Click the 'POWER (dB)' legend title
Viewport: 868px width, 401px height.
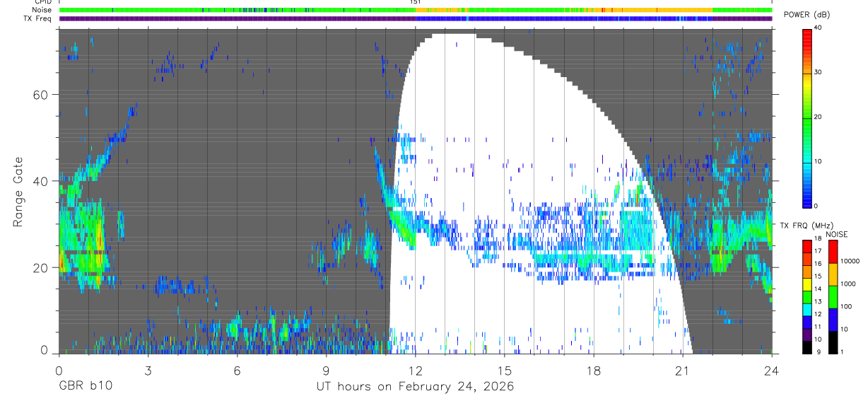[x=807, y=15]
